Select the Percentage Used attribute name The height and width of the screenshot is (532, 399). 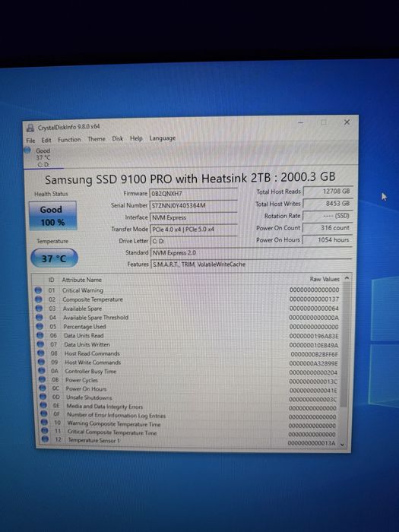point(84,327)
